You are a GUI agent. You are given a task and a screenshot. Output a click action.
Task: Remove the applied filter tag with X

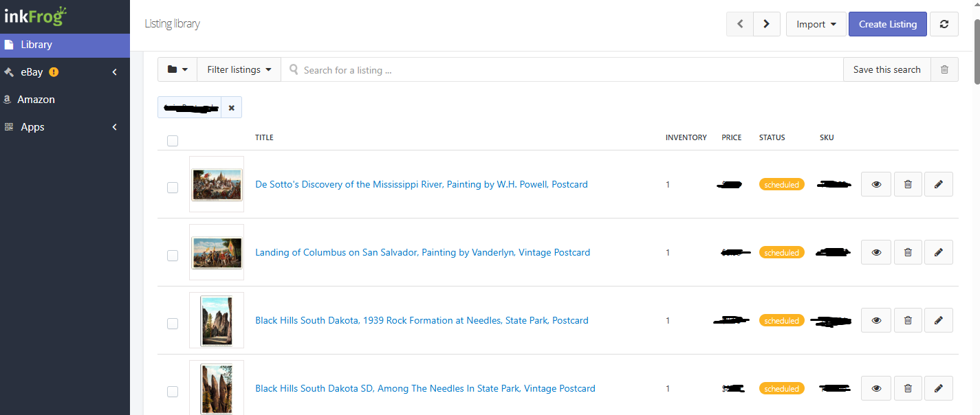231,108
